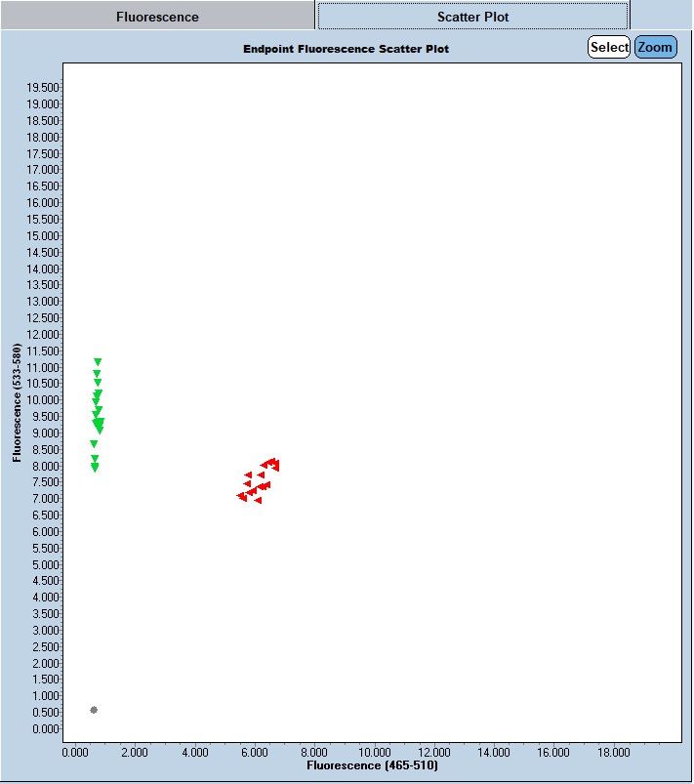The height and width of the screenshot is (784, 694).
Task: Pick the leftmost red triangle marker
Action: tap(241, 496)
